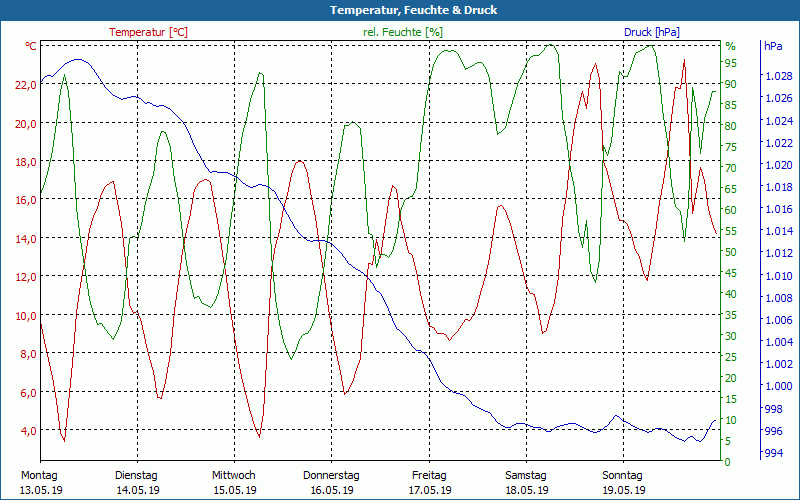Click the chart title Temperatur, Feuchte & Druck
This screenshot has width=800, height=500.
[399, 10]
